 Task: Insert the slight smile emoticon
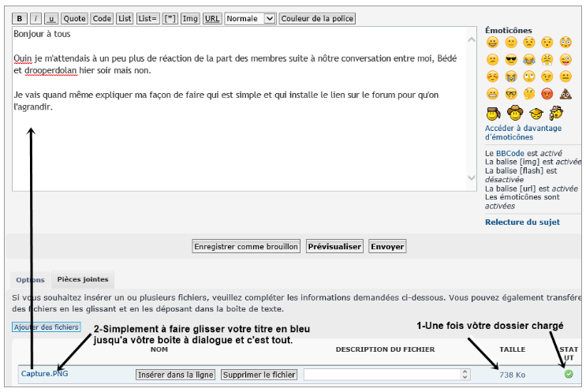coord(510,43)
